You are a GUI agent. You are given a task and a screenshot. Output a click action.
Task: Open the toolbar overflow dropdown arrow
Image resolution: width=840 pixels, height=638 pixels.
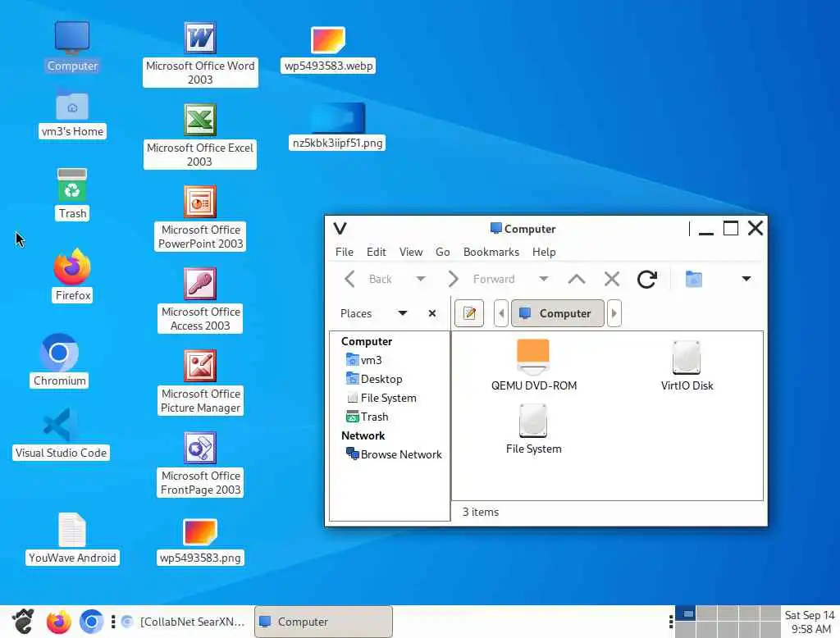click(x=746, y=279)
